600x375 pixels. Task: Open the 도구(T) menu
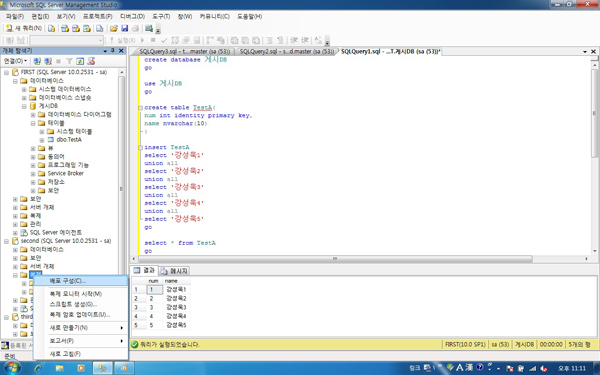(161, 16)
